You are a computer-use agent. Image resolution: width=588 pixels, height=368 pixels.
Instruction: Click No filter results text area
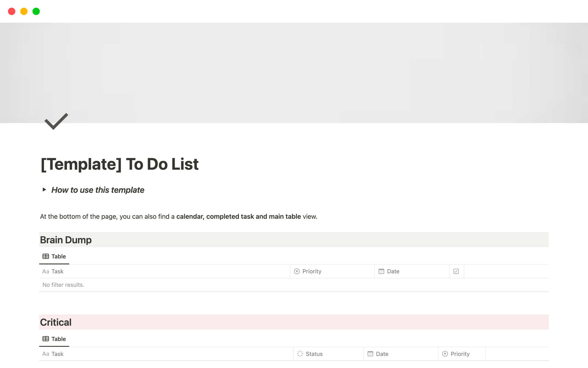pyautogui.click(x=63, y=285)
